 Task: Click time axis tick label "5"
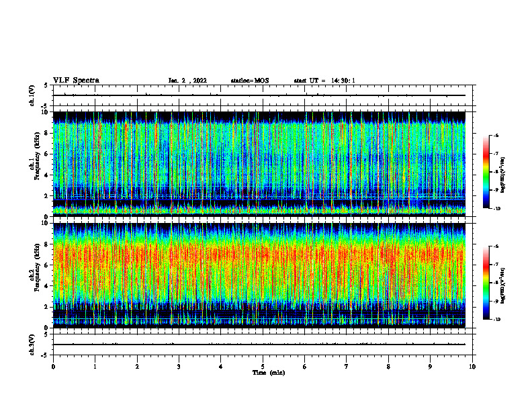(263, 367)
